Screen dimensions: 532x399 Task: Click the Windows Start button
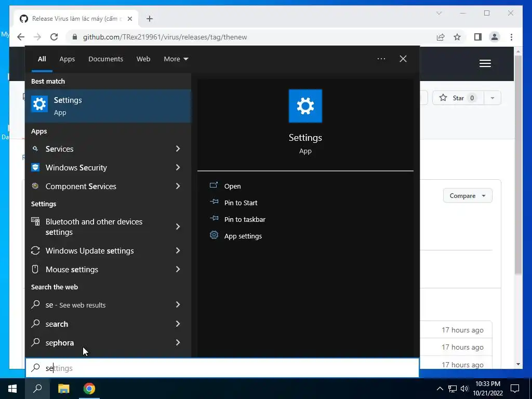12,389
